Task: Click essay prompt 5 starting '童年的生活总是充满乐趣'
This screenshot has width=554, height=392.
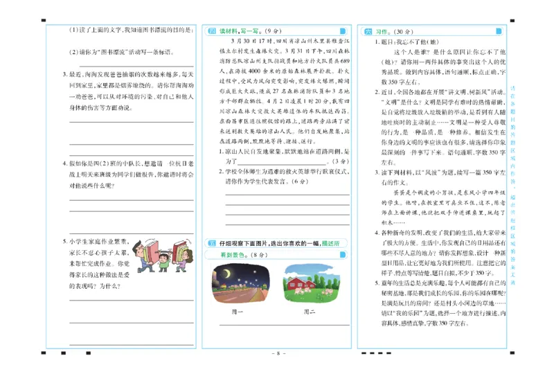Action: (440, 303)
